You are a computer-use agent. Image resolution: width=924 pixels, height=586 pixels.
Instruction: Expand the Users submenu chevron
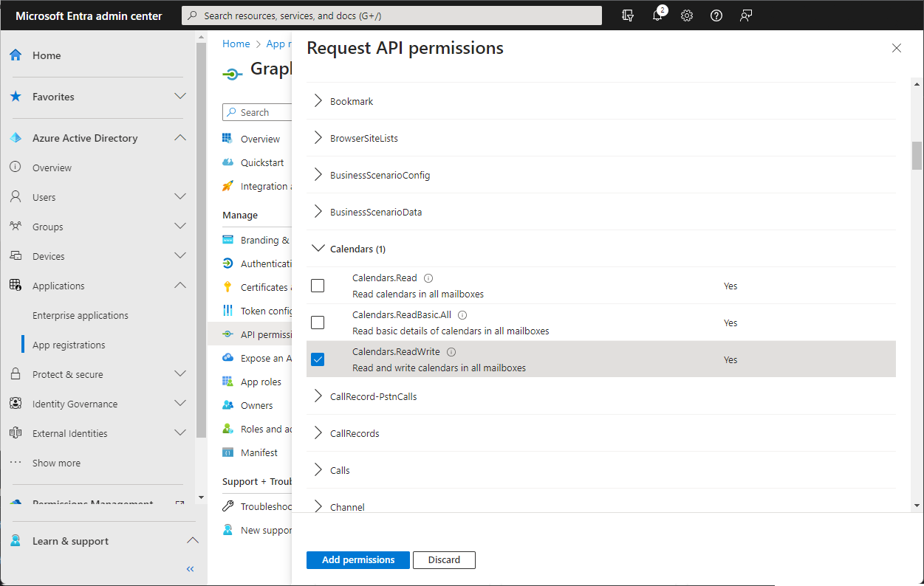[x=180, y=197]
